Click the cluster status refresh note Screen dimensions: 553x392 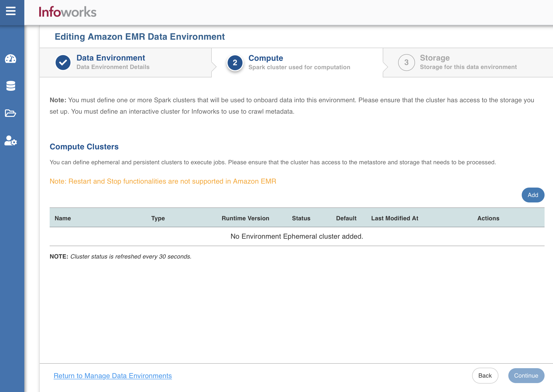[120, 257]
